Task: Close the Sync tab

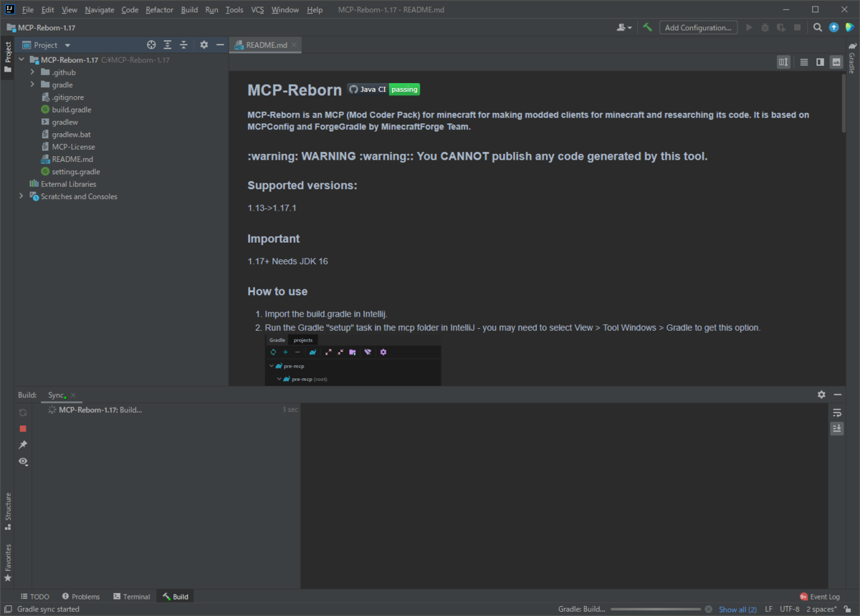Action: (x=73, y=395)
